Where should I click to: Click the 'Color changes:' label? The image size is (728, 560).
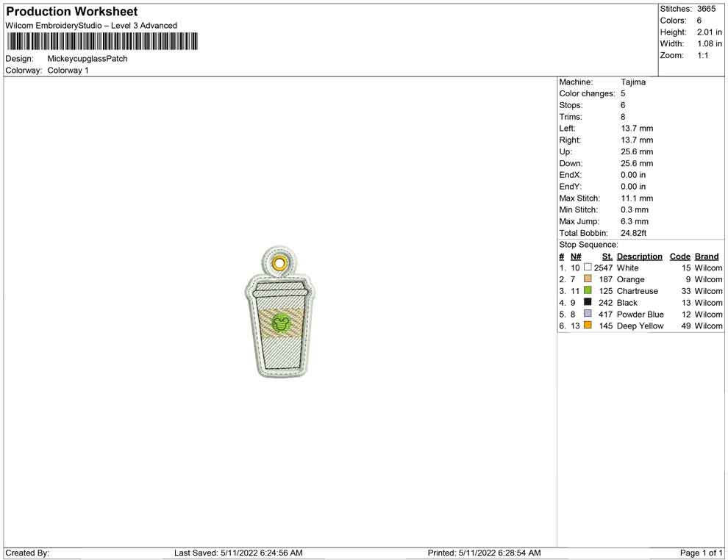pos(587,94)
